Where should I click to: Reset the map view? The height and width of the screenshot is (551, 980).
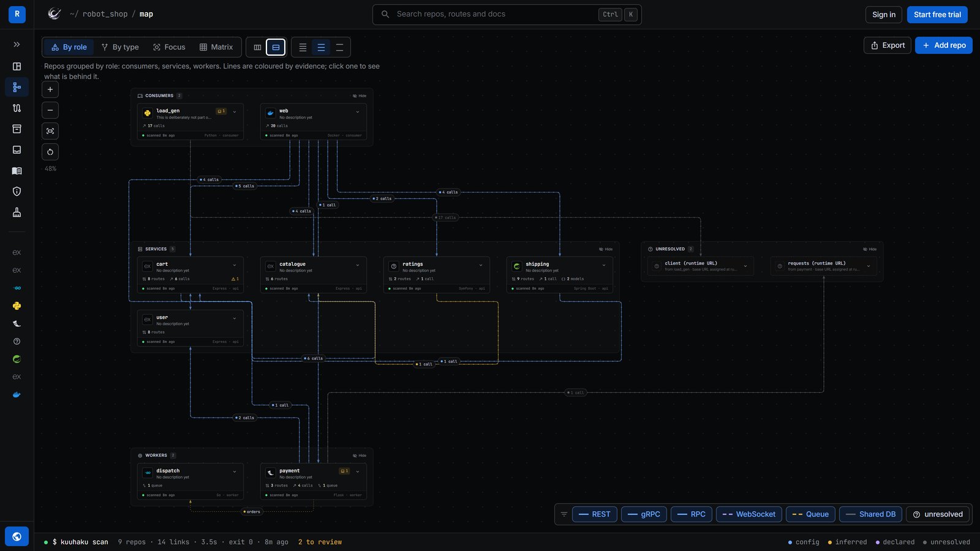click(50, 152)
